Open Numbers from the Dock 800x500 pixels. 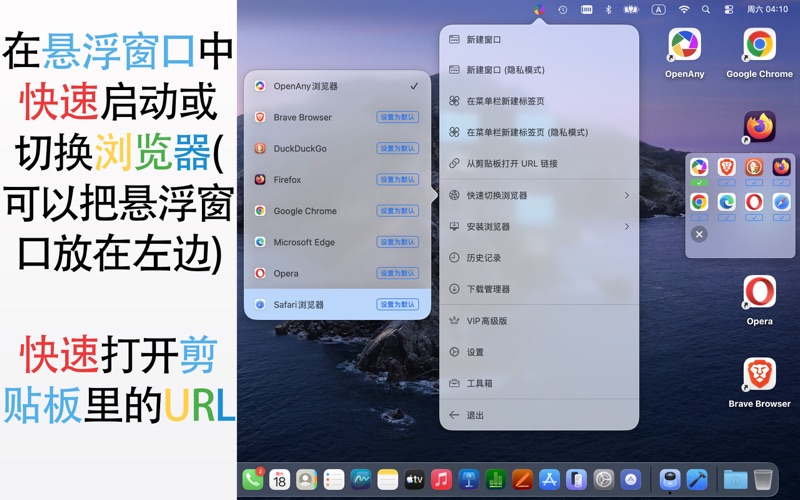click(x=495, y=480)
